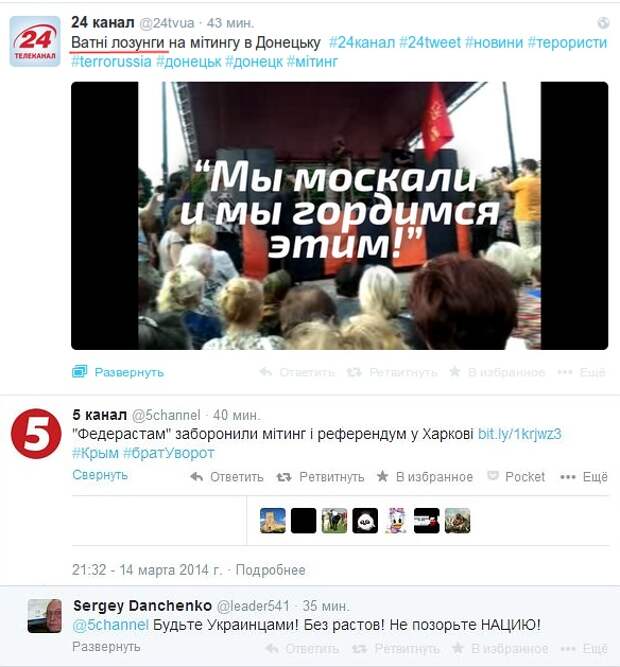Click the white ghost avatar among retweeters

coord(365,520)
